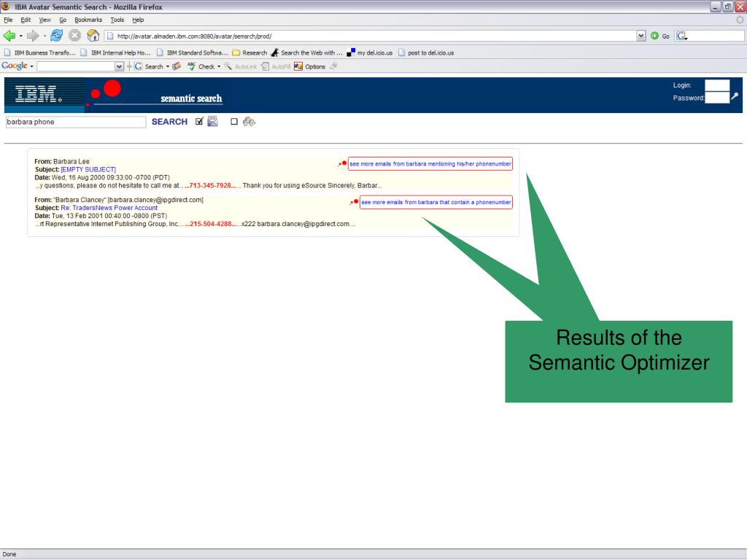747x560 pixels.
Task: Expand the Search button dropdown arrow
Action: [x=167, y=66]
